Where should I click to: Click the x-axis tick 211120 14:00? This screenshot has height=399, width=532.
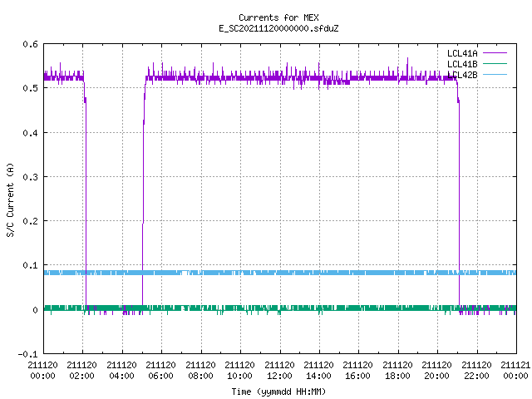(x=318, y=370)
